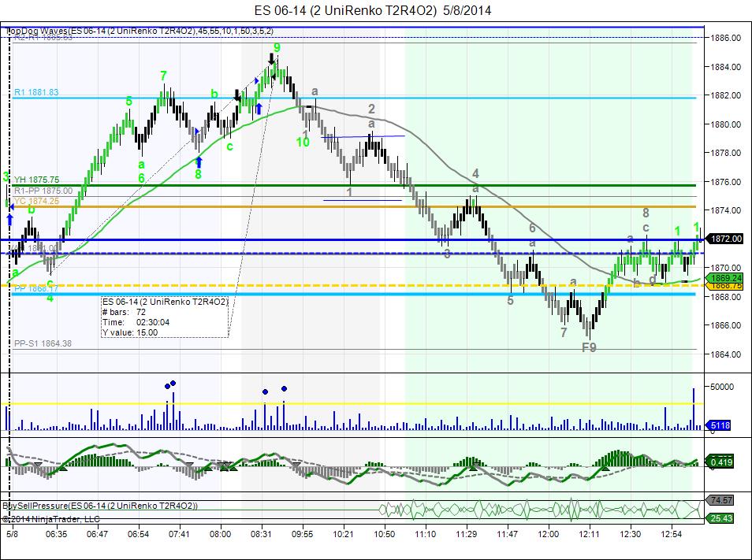Click the 07:41 time axis label

[x=179, y=534]
